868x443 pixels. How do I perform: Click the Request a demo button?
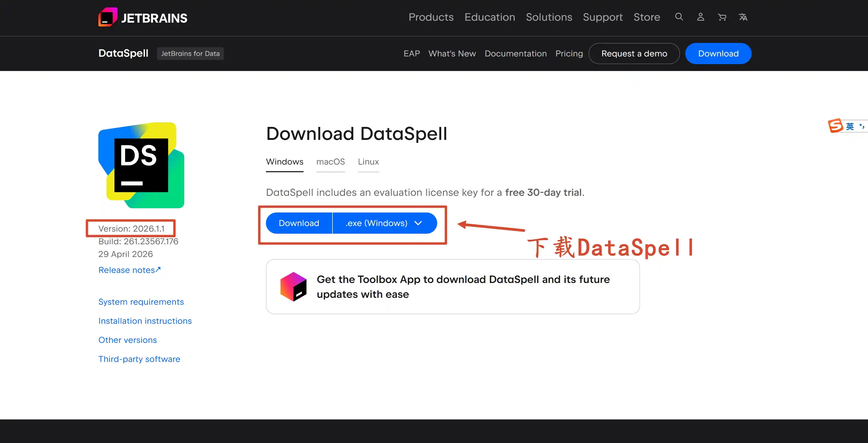tap(634, 54)
